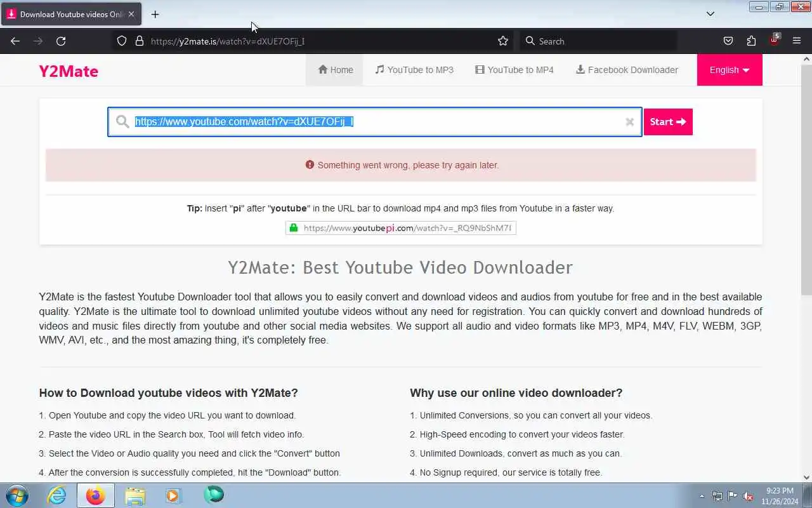Click the page vertical scrollbar thumb
812x508 pixels.
806,180
